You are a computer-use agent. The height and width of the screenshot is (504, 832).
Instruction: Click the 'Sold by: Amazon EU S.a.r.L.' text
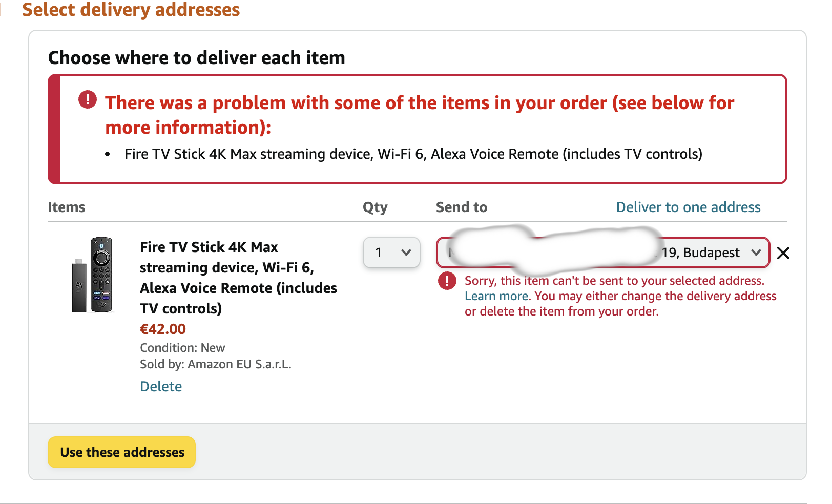[215, 364]
